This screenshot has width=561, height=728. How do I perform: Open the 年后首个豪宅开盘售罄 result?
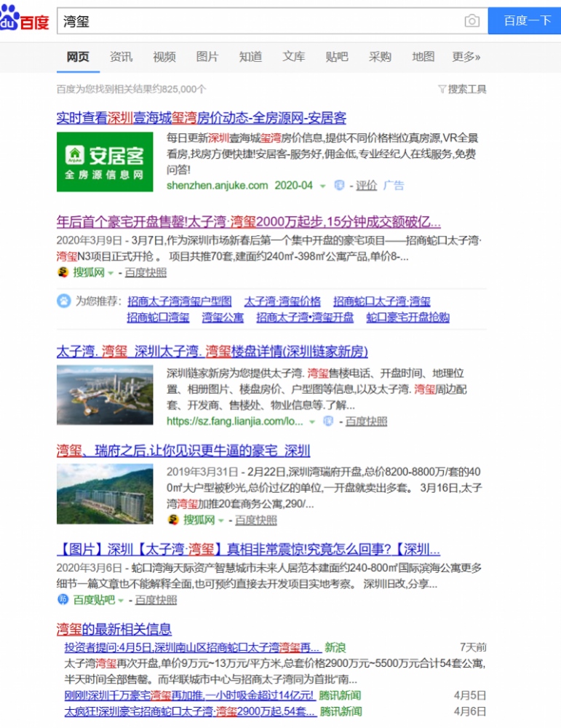pyautogui.click(x=249, y=222)
